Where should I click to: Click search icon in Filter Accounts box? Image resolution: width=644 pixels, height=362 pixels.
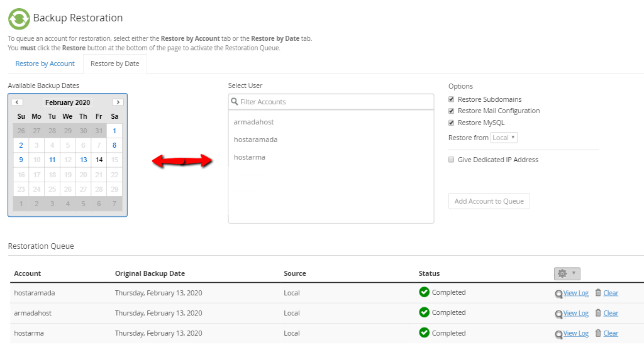click(235, 101)
